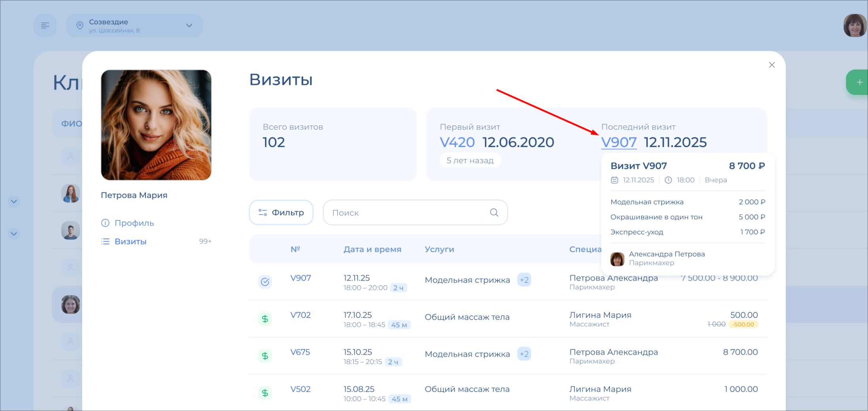Open first visit link V420
Screen dimensions: 868x411
point(457,142)
